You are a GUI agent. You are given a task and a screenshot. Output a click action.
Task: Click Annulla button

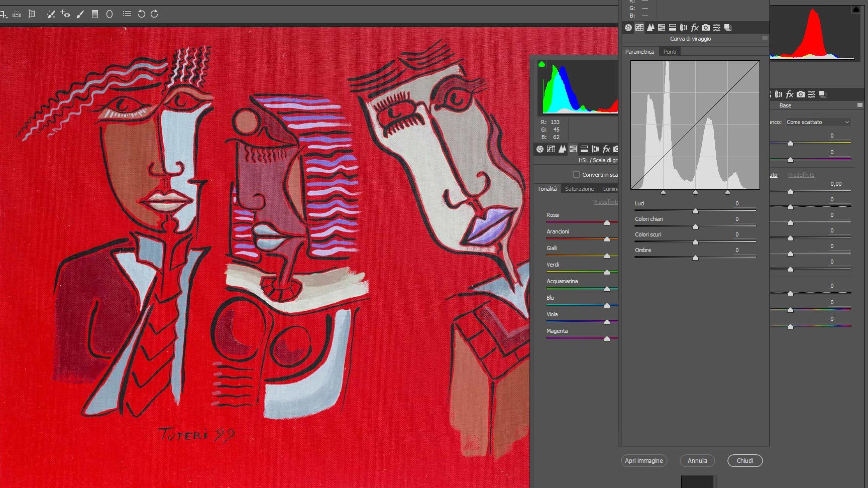pos(697,460)
